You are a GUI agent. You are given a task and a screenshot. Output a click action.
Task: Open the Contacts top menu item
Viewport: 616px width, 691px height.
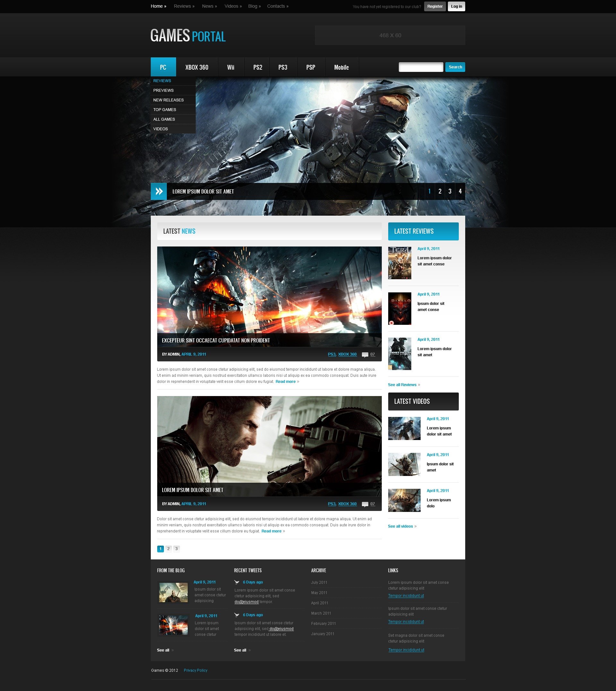tap(278, 6)
